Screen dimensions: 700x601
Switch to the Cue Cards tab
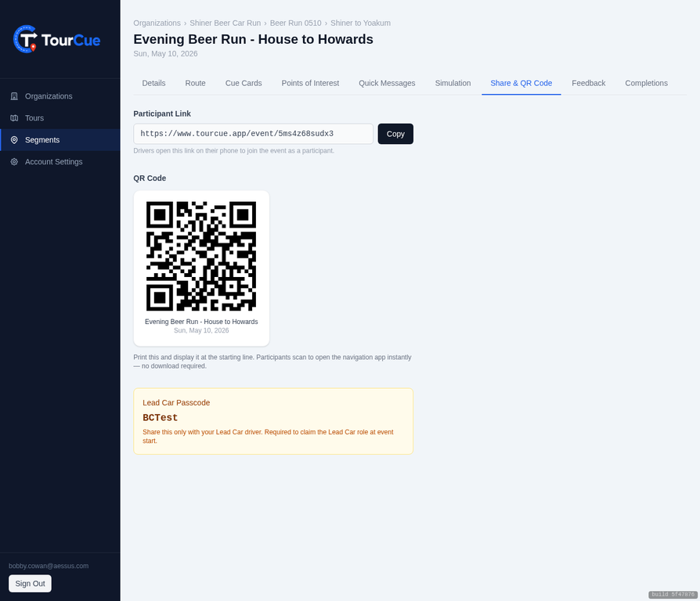pos(244,83)
